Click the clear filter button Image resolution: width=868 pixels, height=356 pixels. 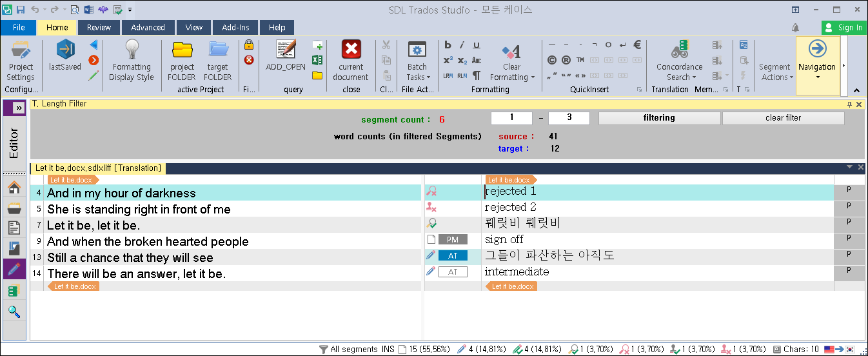pos(783,118)
